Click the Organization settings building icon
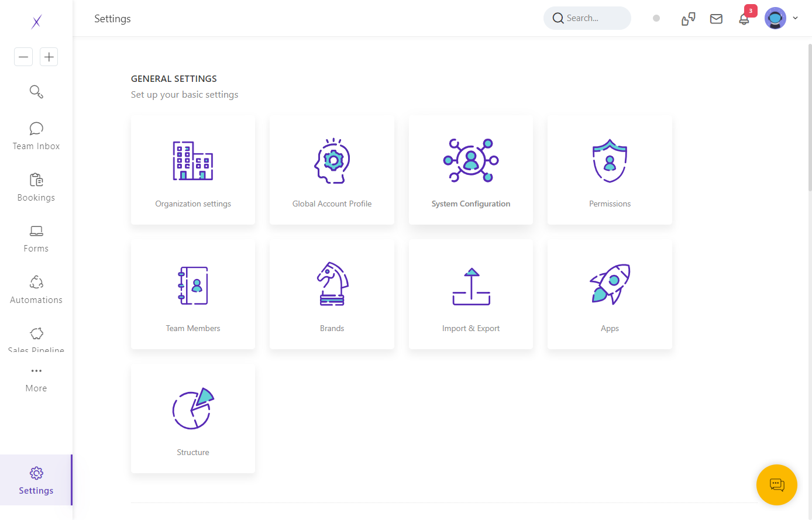 (x=193, y=160)
